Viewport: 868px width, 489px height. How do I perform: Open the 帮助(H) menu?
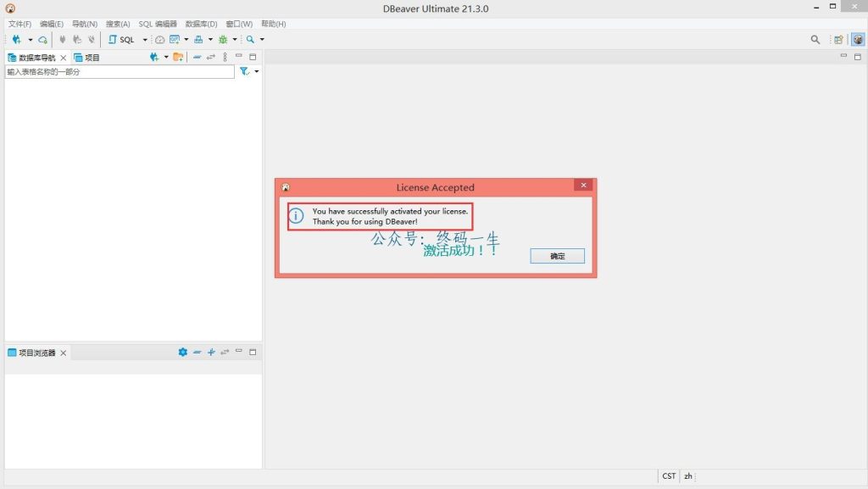coord(274,24)
